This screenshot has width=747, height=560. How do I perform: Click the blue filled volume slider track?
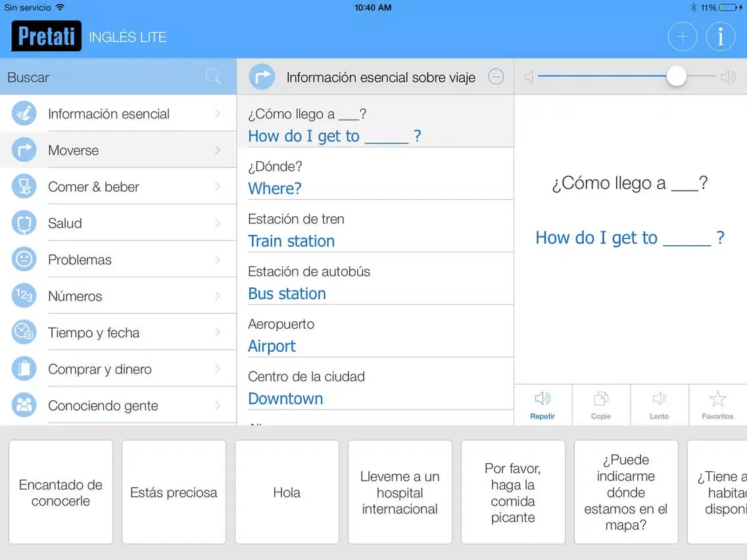point(602,76)
